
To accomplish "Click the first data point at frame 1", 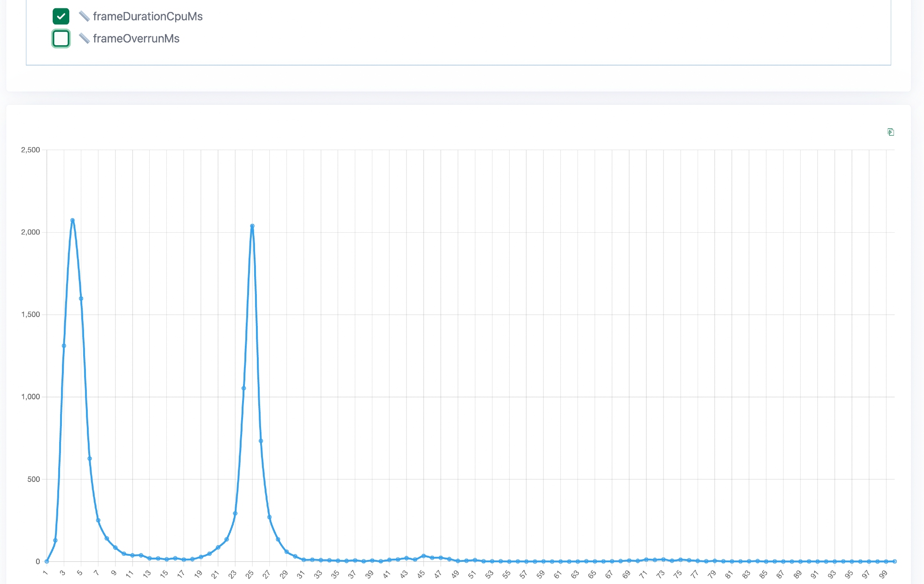I will pyautogui.click(x=47, y=561).
